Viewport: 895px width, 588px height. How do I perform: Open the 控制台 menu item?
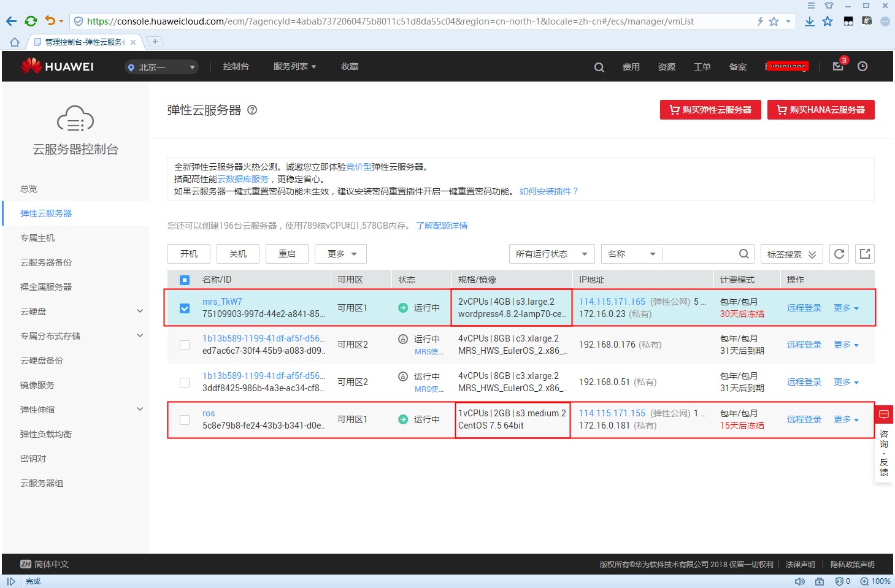pos(236,66)
